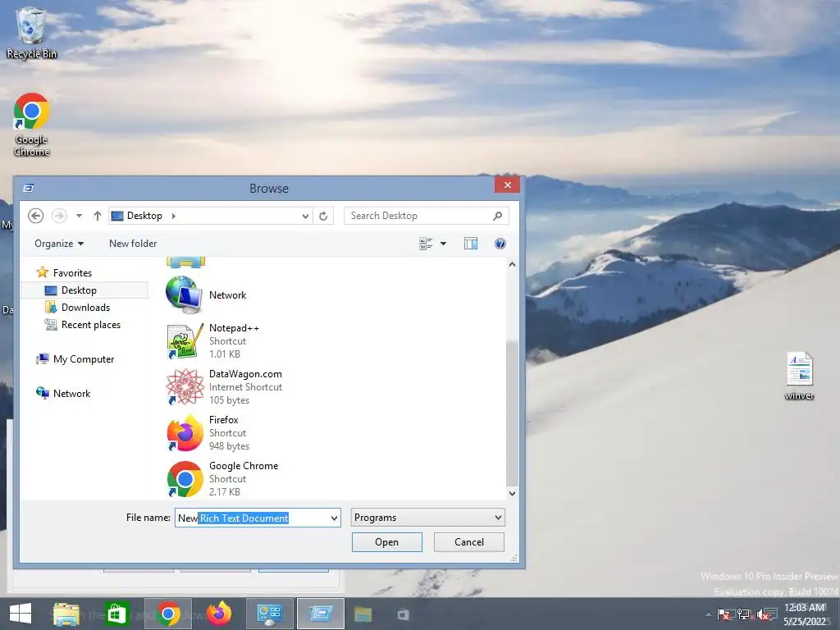Screen dimensions: 840x630
Task: Go up one folder level
Action: (97, 216)
